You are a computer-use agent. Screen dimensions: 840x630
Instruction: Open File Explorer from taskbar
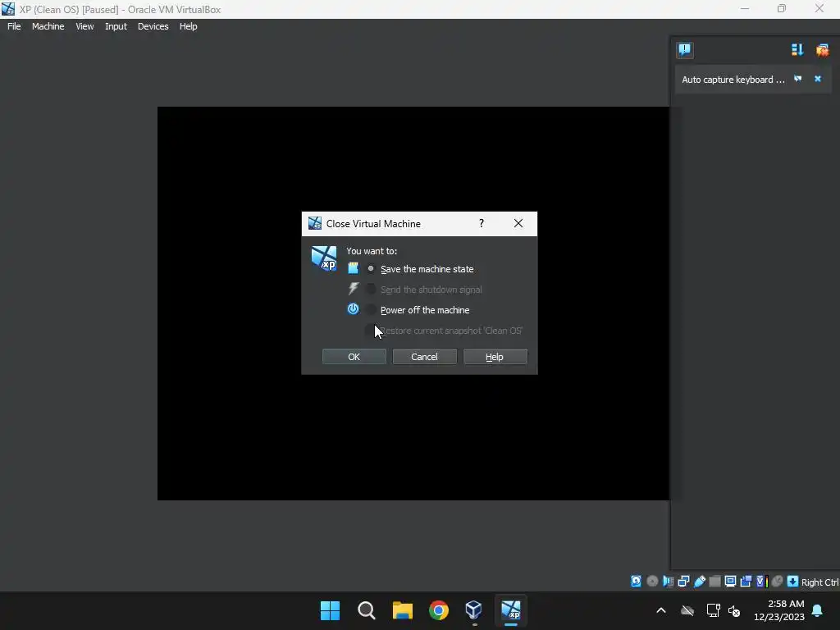[x=402, y=610]
